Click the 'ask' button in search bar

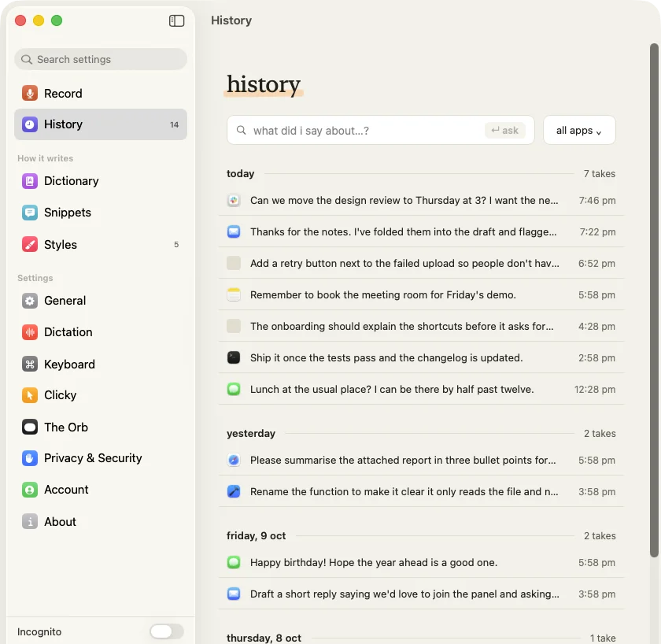(x=505, y=131)
